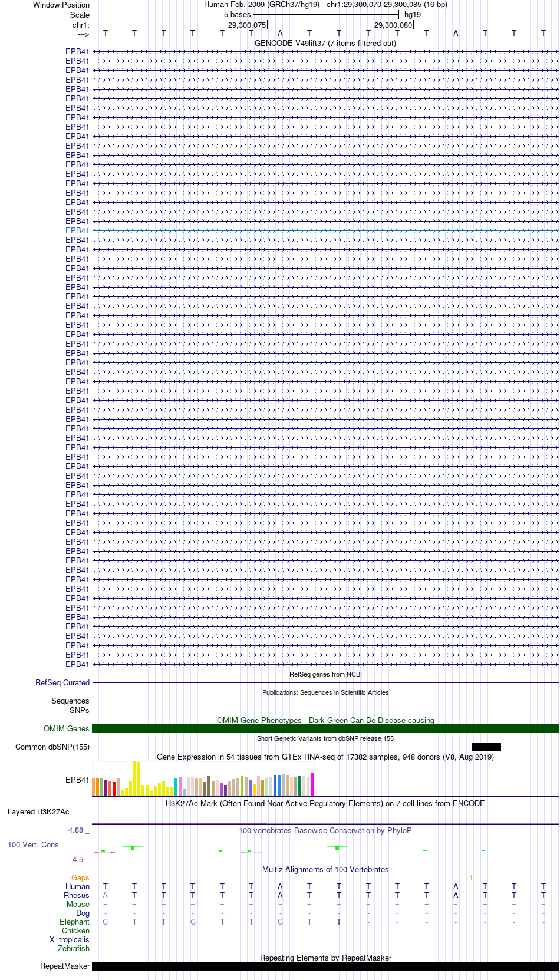Image resolution: width=560 pixels, height=980 pixels.
Task: Select the Dog alignment row label
Action: pyautogui.click(x=83, y=913)
